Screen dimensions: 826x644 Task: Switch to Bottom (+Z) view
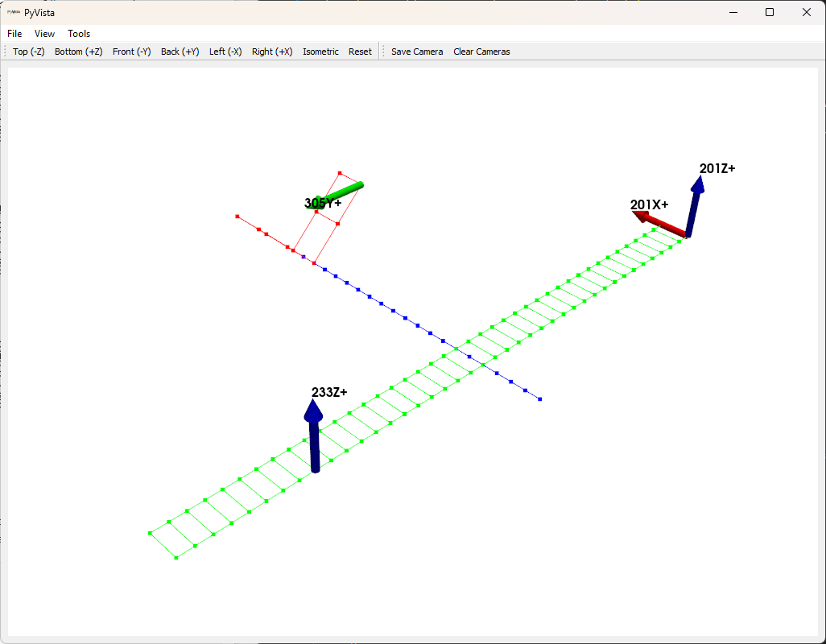(x=79, y=52)
